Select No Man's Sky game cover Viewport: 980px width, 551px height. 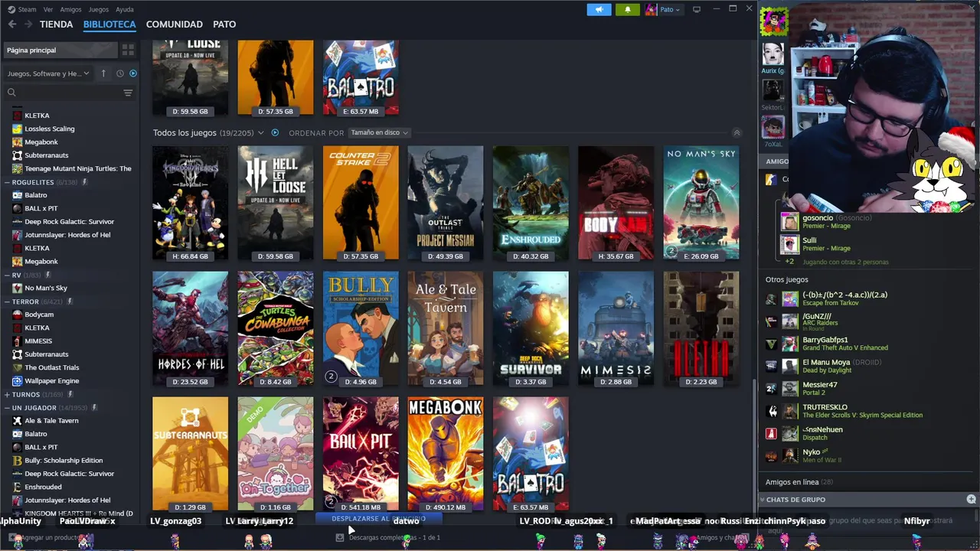701,203
